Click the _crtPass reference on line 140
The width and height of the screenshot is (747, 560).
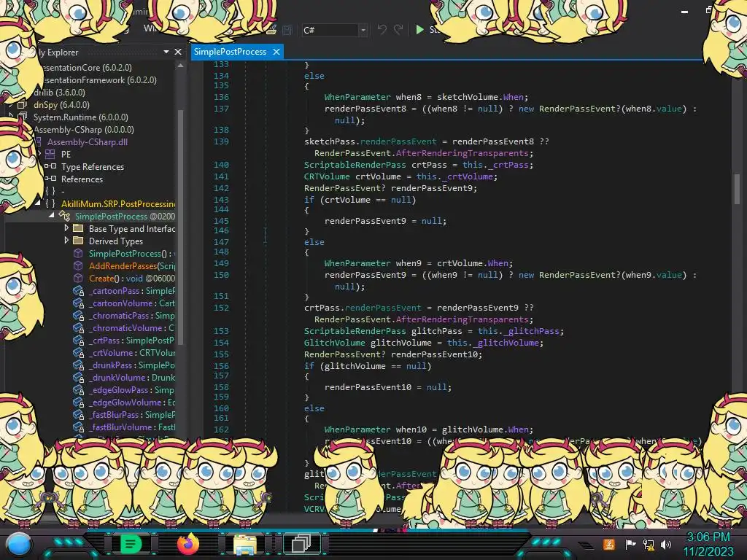[511, 165]
